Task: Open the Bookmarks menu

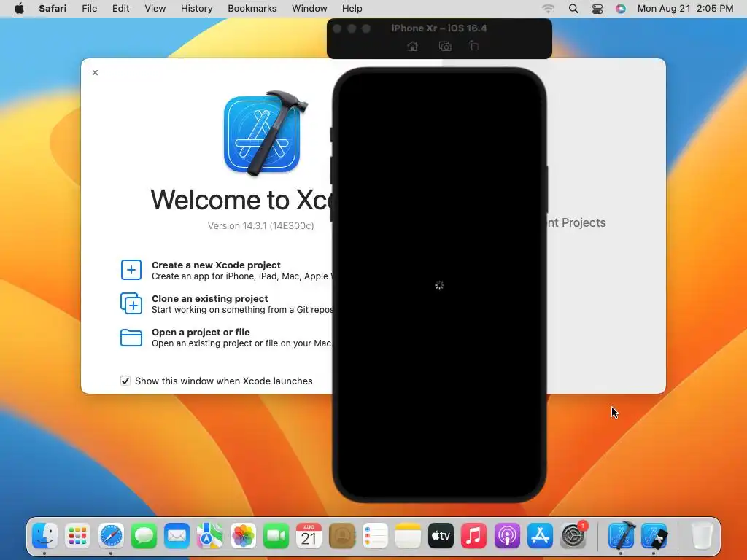Action: tap(252, 8)
